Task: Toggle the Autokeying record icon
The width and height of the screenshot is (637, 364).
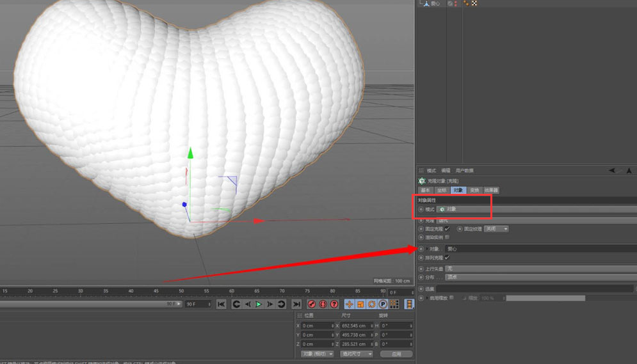Action: 323,305
